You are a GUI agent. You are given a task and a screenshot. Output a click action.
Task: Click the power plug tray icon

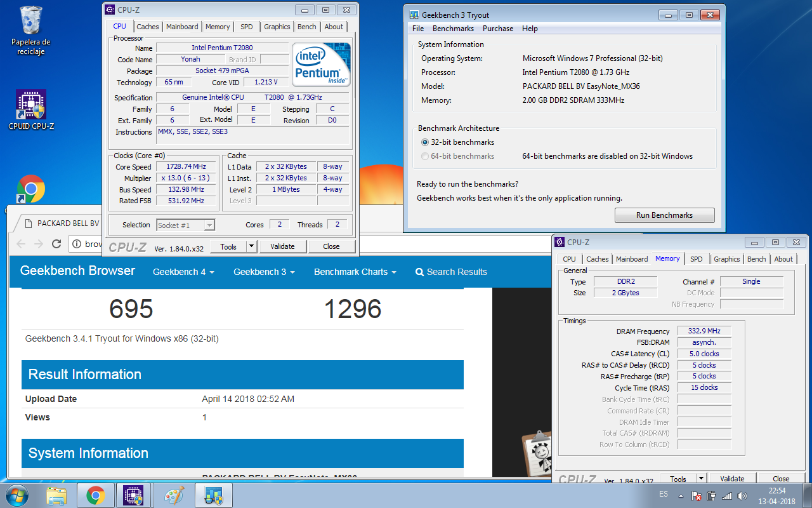712,496
